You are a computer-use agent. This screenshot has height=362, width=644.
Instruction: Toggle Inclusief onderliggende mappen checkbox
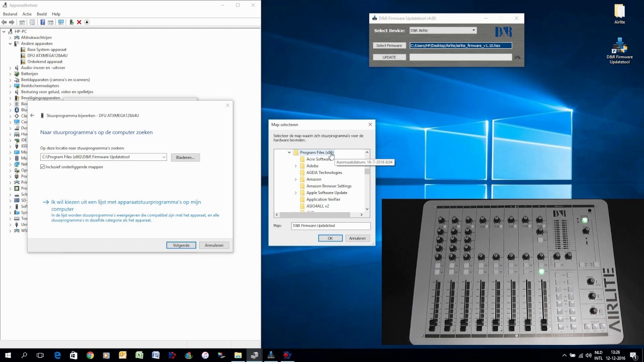click(x=43, y=167)
